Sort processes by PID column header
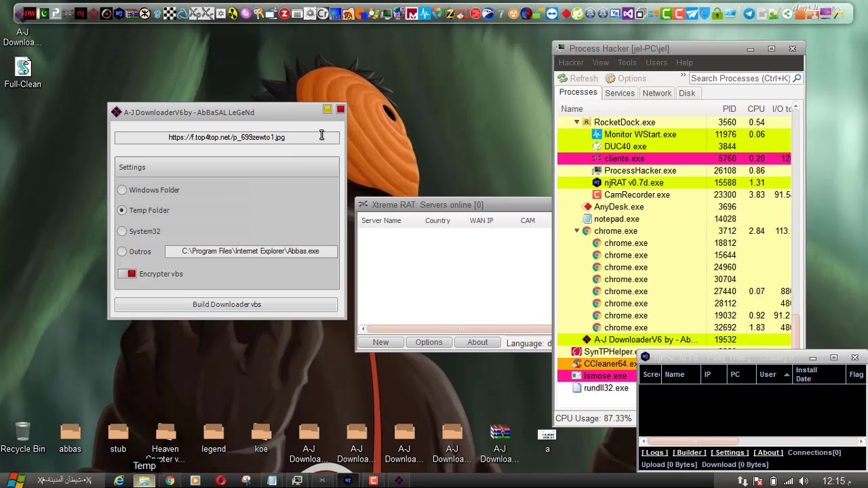 coord(729,108)
